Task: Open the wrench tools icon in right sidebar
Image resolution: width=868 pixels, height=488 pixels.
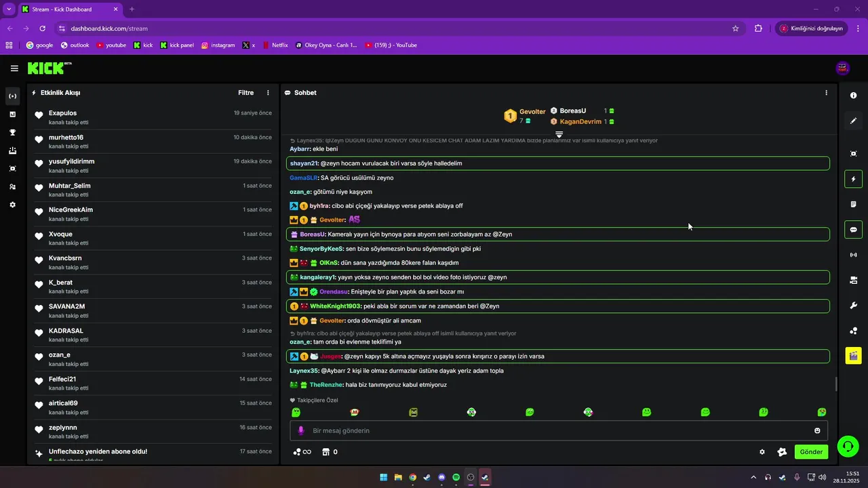Action: [853, 306]
